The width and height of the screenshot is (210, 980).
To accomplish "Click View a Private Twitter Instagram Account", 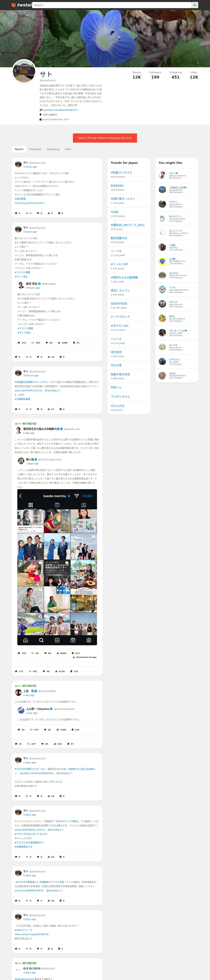I will point(105,138).
